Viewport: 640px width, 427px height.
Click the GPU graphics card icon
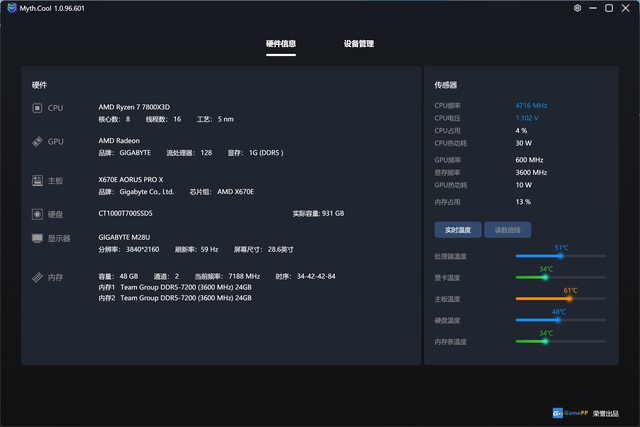point(37,141)
